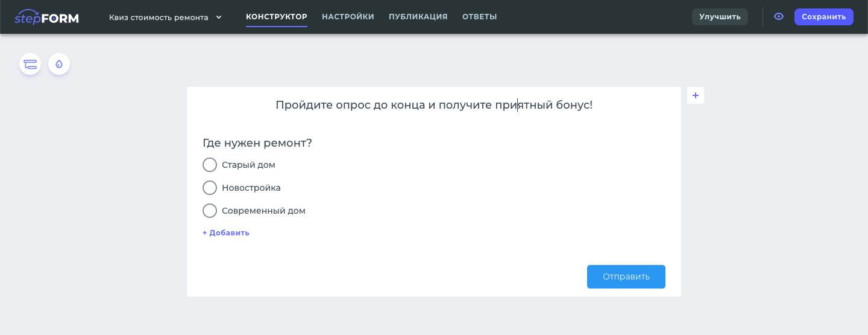868x335 pixels.
Task: Click the stepFORM logo
Action: [46, 17]
